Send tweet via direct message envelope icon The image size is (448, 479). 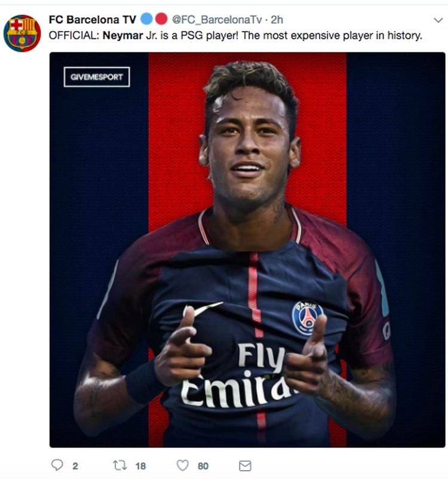click(x=245, y=466)
